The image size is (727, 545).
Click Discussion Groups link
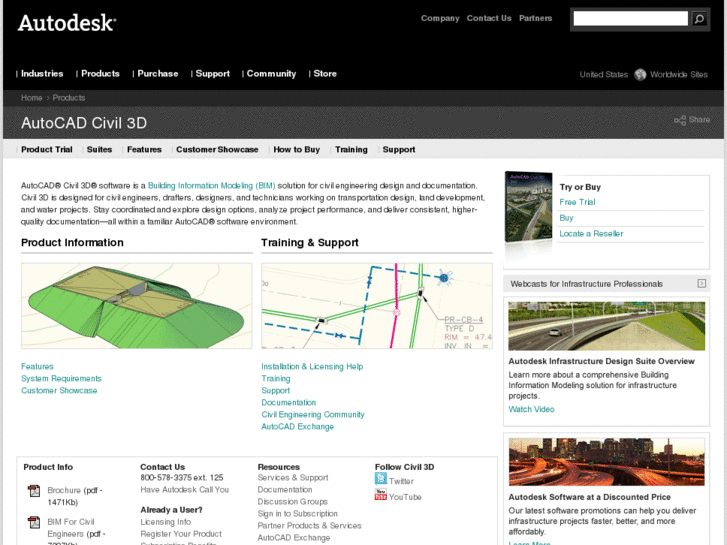(293, 502)
